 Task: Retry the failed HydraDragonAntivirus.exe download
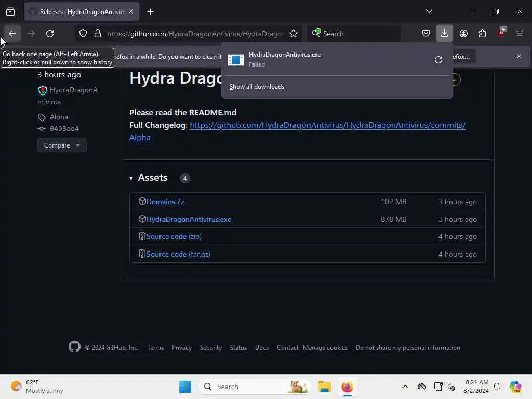point(438,60)
